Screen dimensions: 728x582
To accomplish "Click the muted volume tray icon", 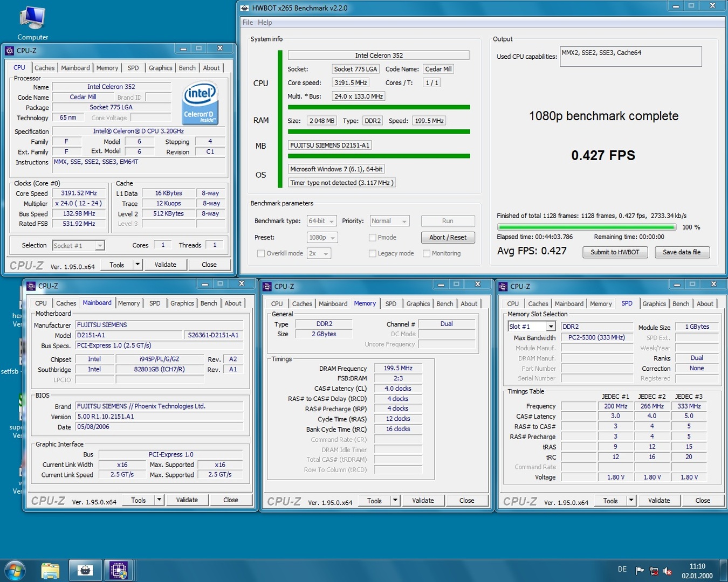I will pyautogui.click(x=667, y=571).
